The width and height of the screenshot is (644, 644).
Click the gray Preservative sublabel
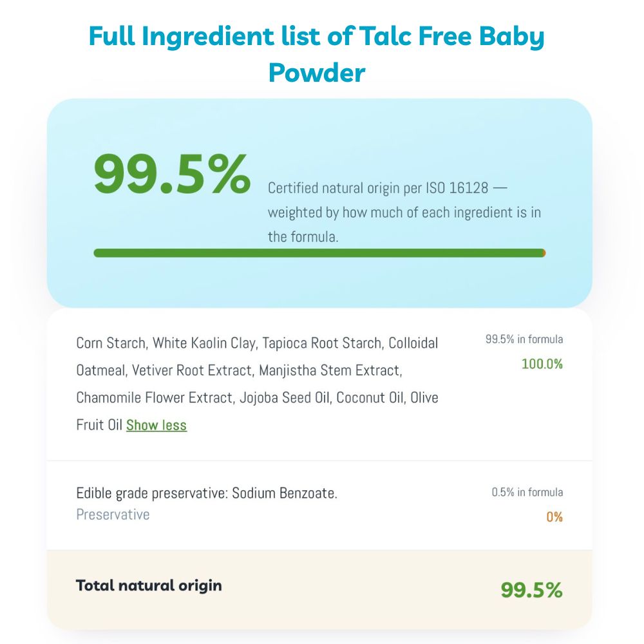pyautogui.click(x=113, y=515)
